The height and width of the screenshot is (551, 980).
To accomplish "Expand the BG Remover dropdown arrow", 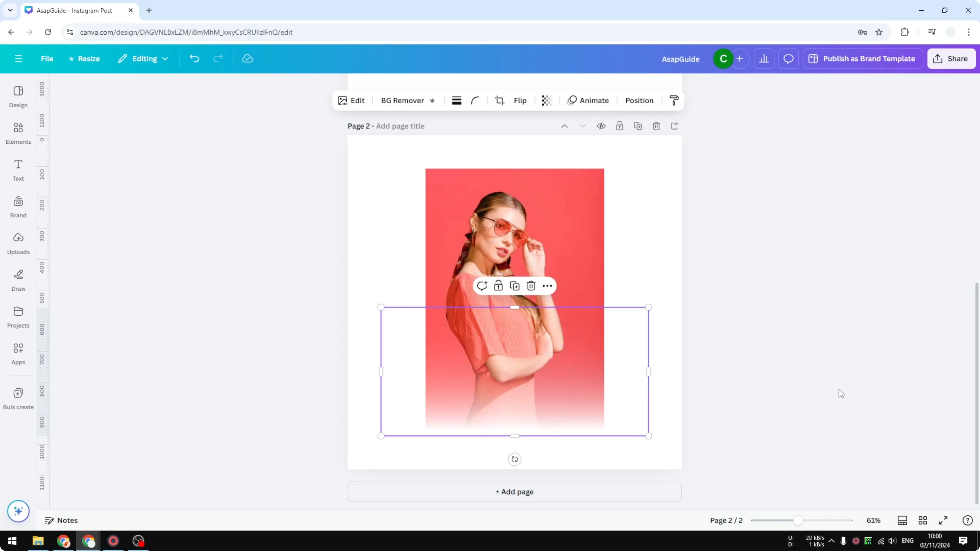I will click(432, 100).
